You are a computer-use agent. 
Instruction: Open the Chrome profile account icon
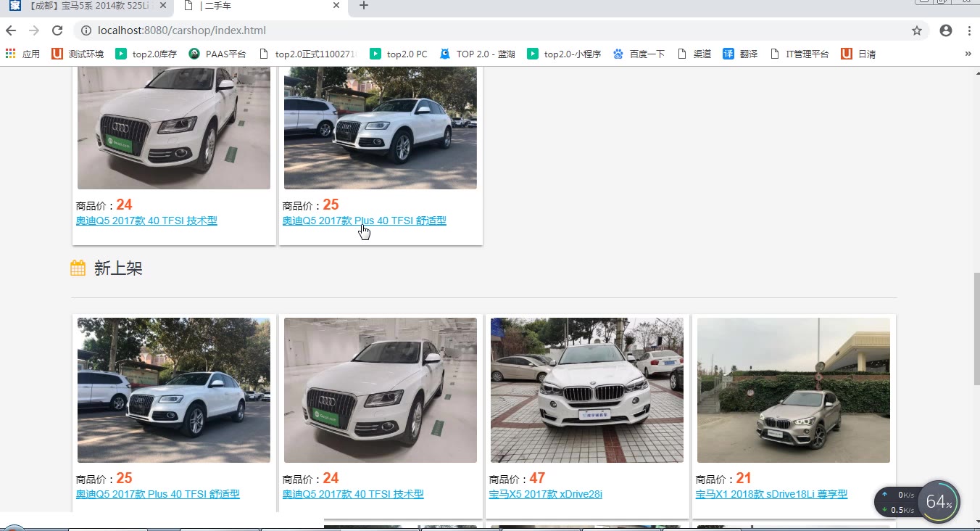point(945,30)
